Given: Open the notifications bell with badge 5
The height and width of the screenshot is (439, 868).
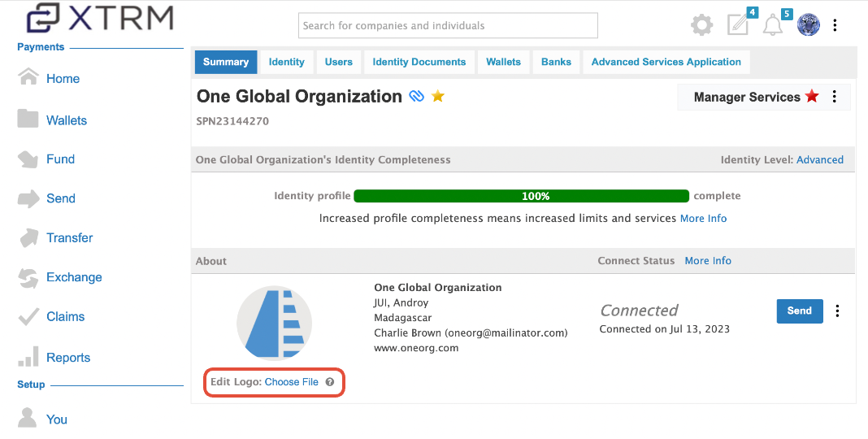Looking at the screenshot, I should coord(773,25).
